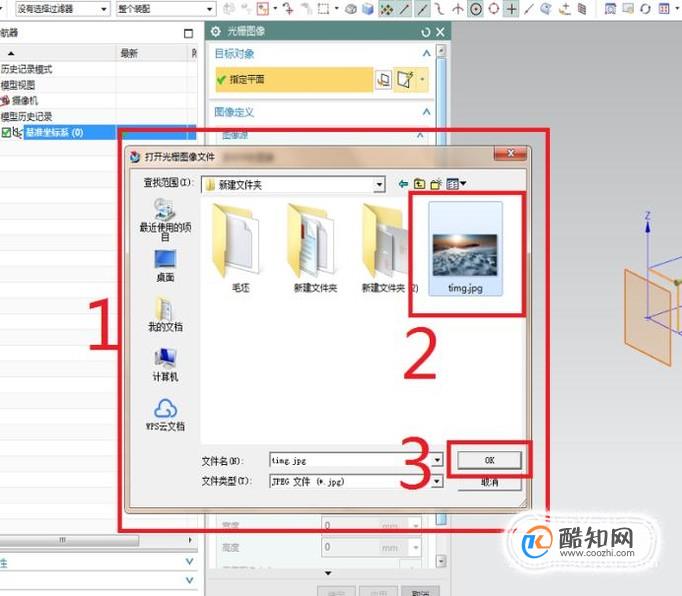This screenshot has width=682, height=596.
Task: Reset the raster image dialog
Action: (x=425, y=32)
